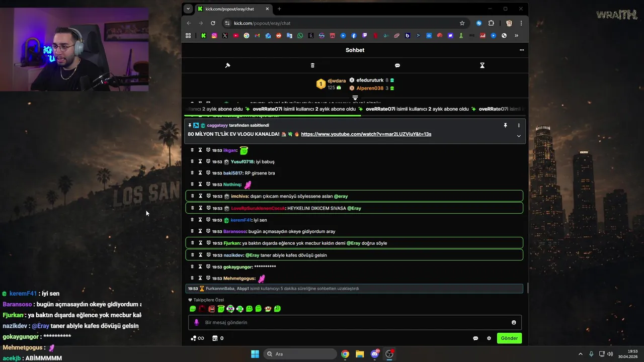Click efeduruturk in the leaderboard
Viewport: 644px width, 362px height.
pos(370,80)
